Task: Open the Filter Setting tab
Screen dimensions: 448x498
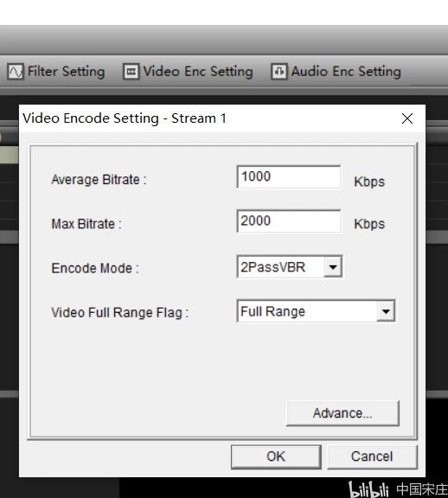Action: coord(56,72)
